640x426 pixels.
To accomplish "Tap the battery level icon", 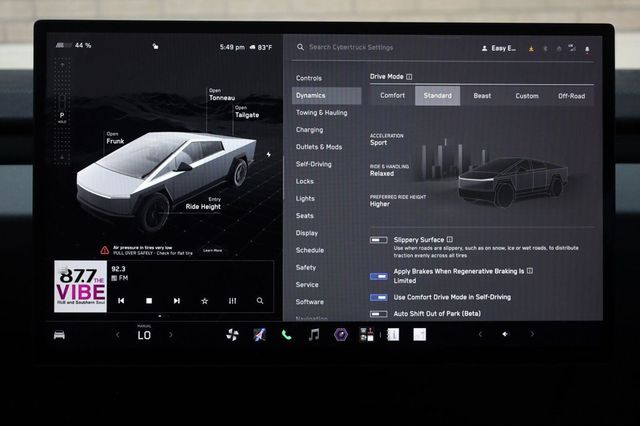I will [64, 45].
